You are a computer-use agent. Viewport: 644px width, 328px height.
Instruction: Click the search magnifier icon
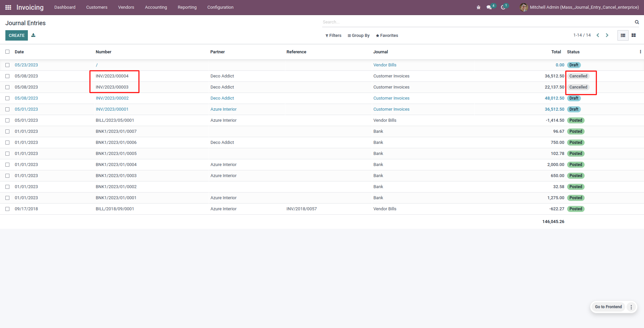click(x=637, y=22)
